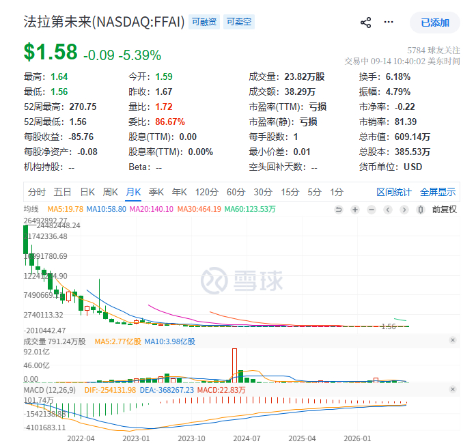This screenshot has width=476, height=448.
Task: Select the 日K tab
Action: [x=87, y=192]
